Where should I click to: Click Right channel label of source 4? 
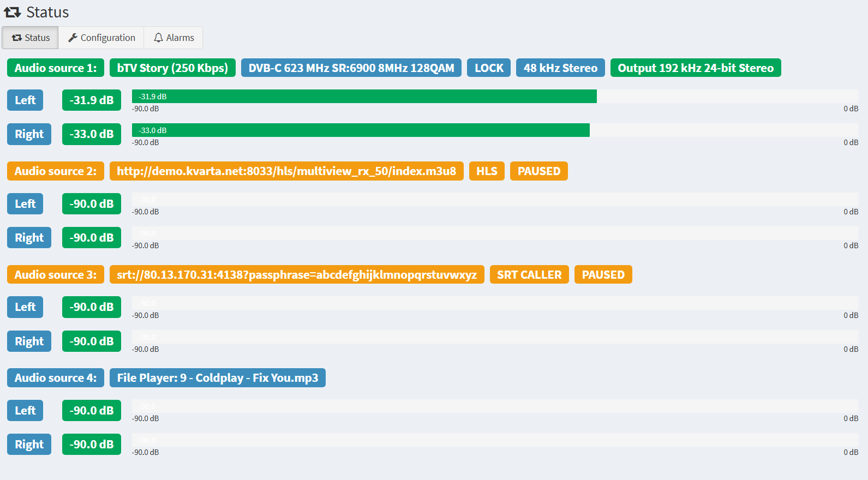click(29, 444)
